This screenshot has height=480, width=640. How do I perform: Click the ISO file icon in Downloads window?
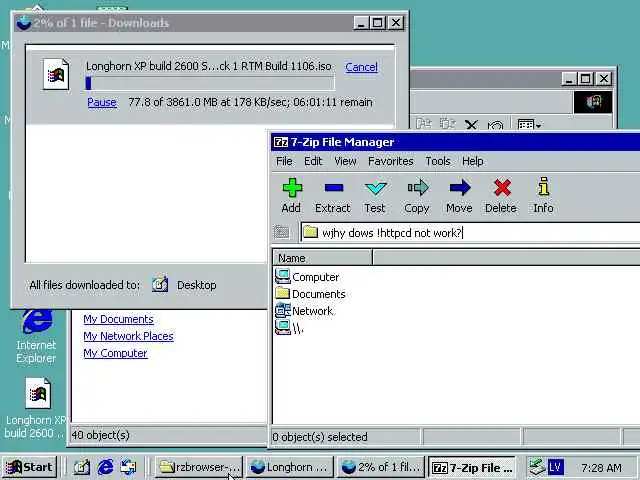pyautogui.click(x=56, y=74)
